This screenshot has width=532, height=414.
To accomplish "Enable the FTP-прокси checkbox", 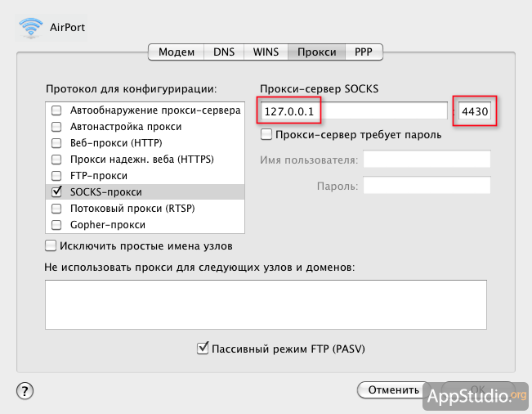I will coord(56,176).
